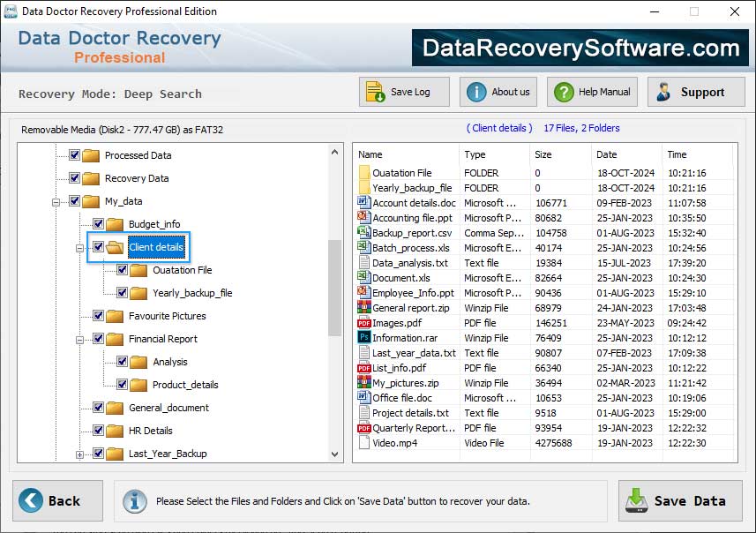Open the Help Manual icon

pyautogui.click(x=565, y=91)
